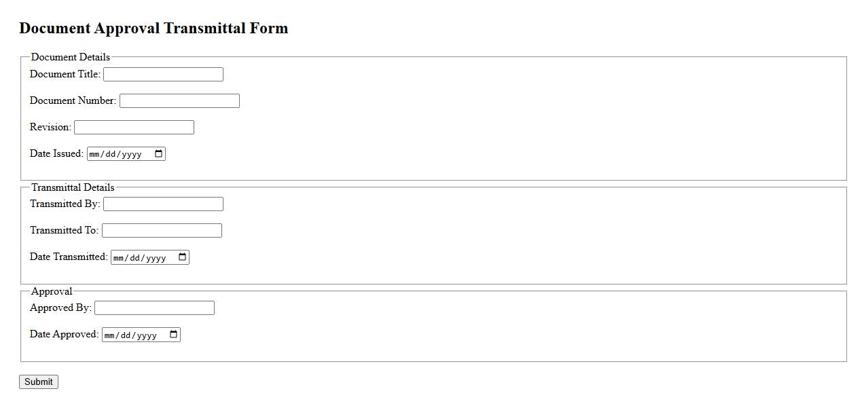Select the Transmitted By text box
Image resolution: width=868 pixels, height=408 pixels.
coord(163,204)
